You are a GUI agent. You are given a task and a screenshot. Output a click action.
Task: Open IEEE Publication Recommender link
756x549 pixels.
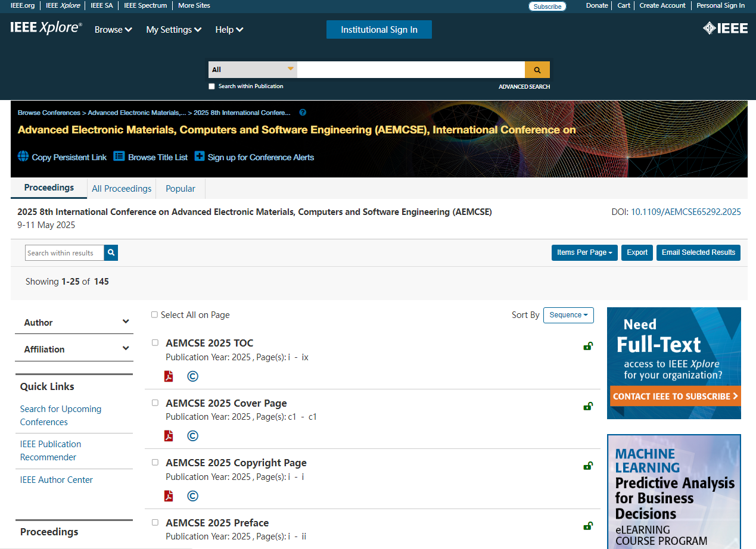(51, 451)
